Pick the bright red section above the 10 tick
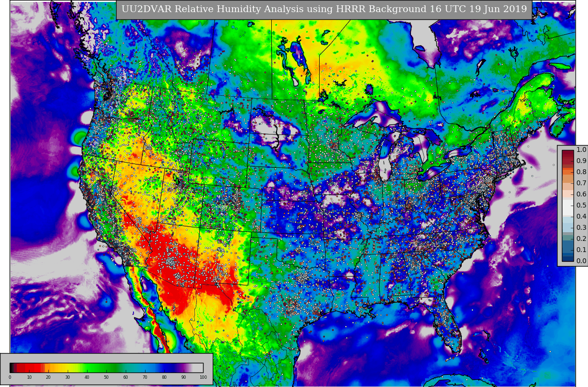 point(29,368)
